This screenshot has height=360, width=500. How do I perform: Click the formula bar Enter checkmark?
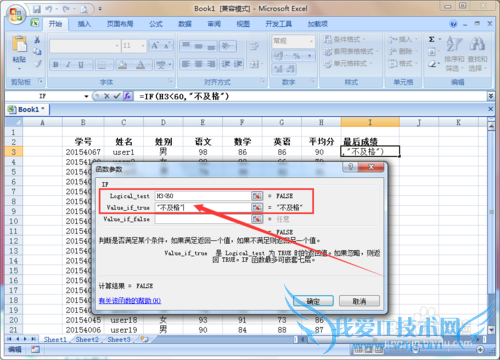tap(117, 96)
